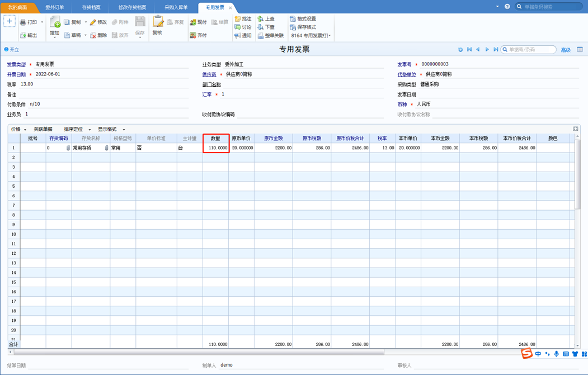Click the 单据条码搜索 search box
The height and width of the screenshot is (375, 588).
(x=549, y=7)
